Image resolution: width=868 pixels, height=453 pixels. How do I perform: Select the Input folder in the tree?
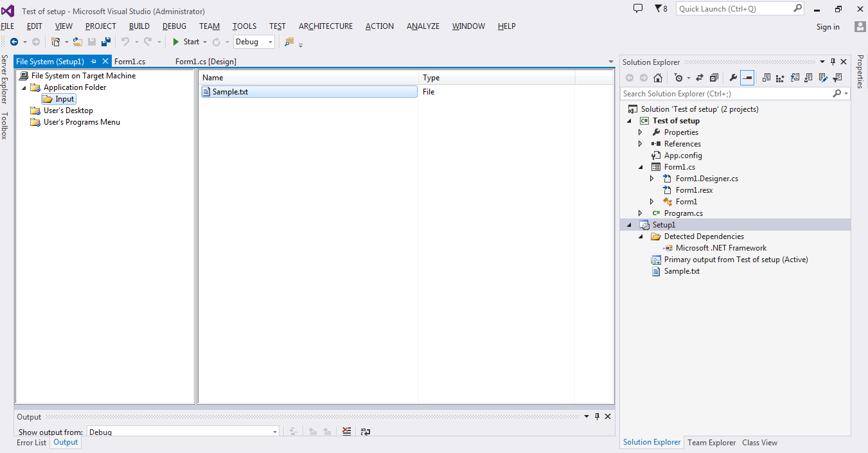click(x=58, y=99)
